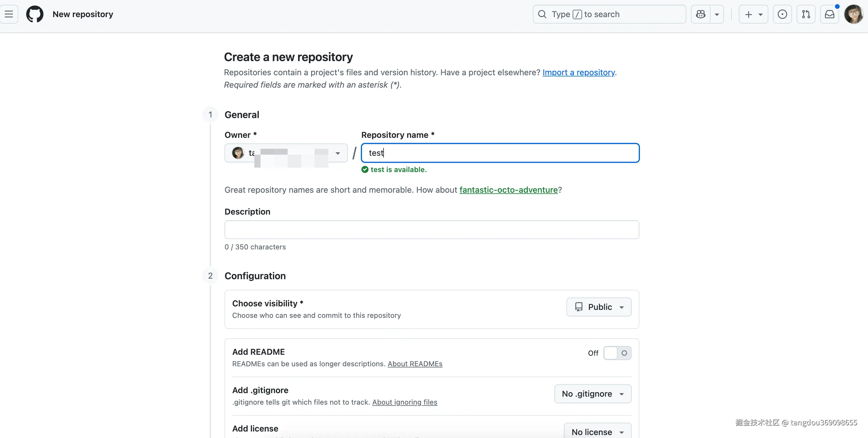Open the hamburger navigation menu
Viewport: 868px width, 438px height.
pos(9,14)
